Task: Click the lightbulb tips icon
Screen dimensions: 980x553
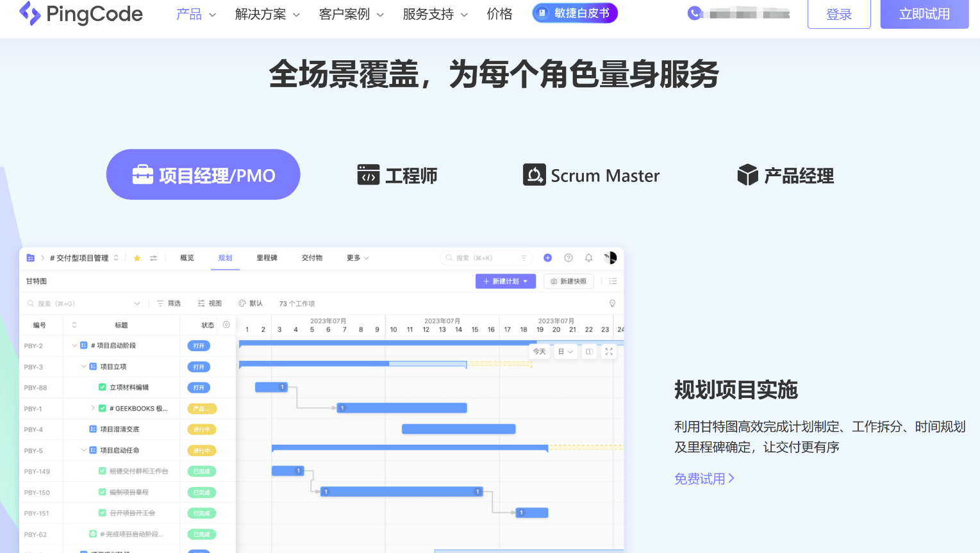Action: (x=612, y=304)
